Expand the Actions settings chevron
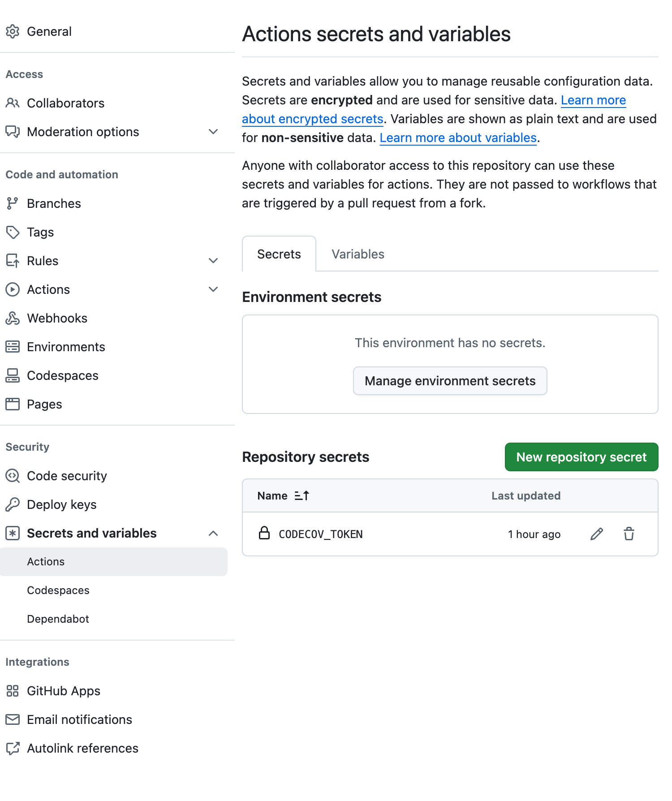 pos(213,289)
